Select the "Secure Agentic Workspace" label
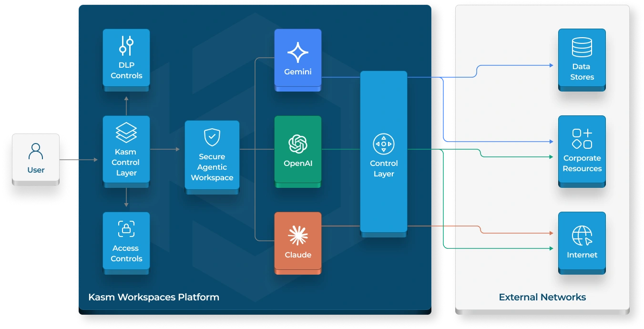Screen dimensions: 644x329 (x=212, y=167)
